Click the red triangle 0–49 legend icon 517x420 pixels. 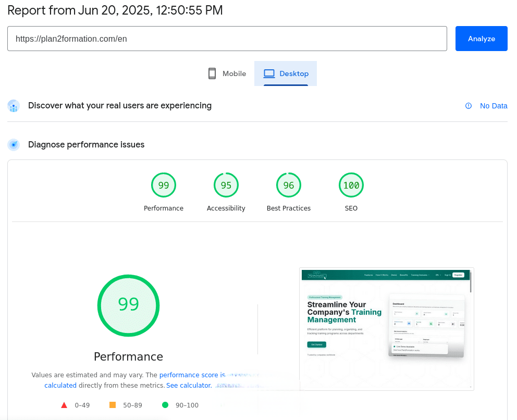[64, 405]
